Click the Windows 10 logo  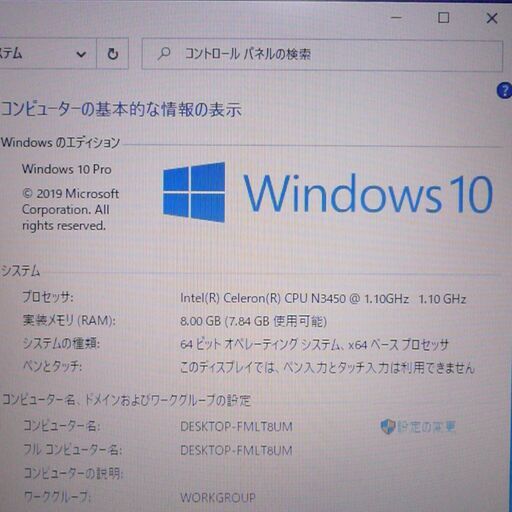[328, 193]
